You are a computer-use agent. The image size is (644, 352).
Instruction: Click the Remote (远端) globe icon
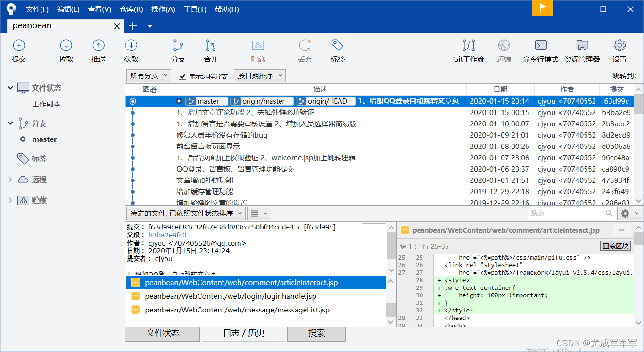504,45
